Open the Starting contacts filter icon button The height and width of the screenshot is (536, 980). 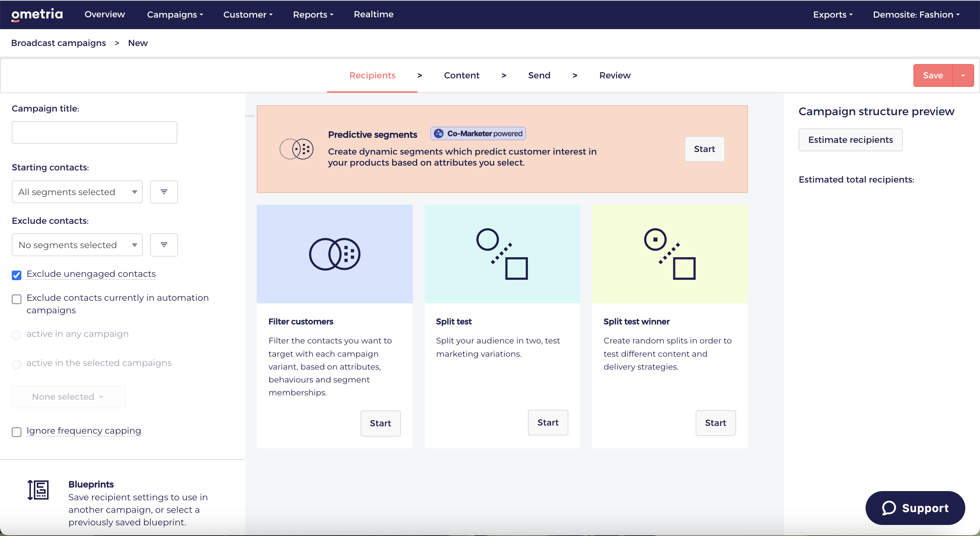point(164,192)
